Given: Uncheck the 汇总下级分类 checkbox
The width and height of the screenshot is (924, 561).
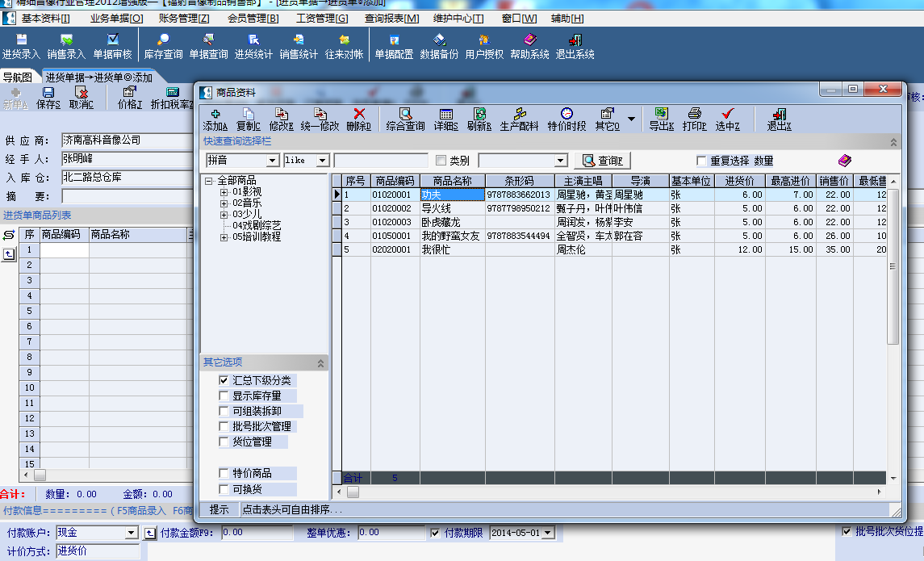Looking at the screenshot, I should pyautogui.click(x=224, y=380).
